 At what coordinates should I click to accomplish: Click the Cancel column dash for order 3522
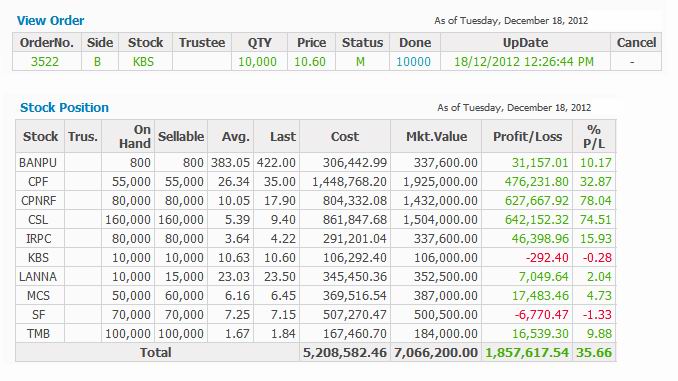point(632,62)
